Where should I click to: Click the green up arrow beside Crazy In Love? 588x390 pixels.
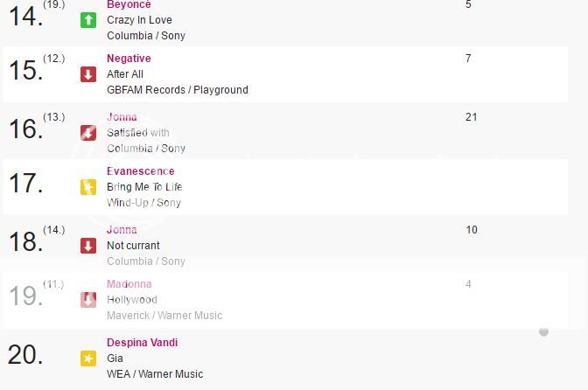(x=88, y=20)
